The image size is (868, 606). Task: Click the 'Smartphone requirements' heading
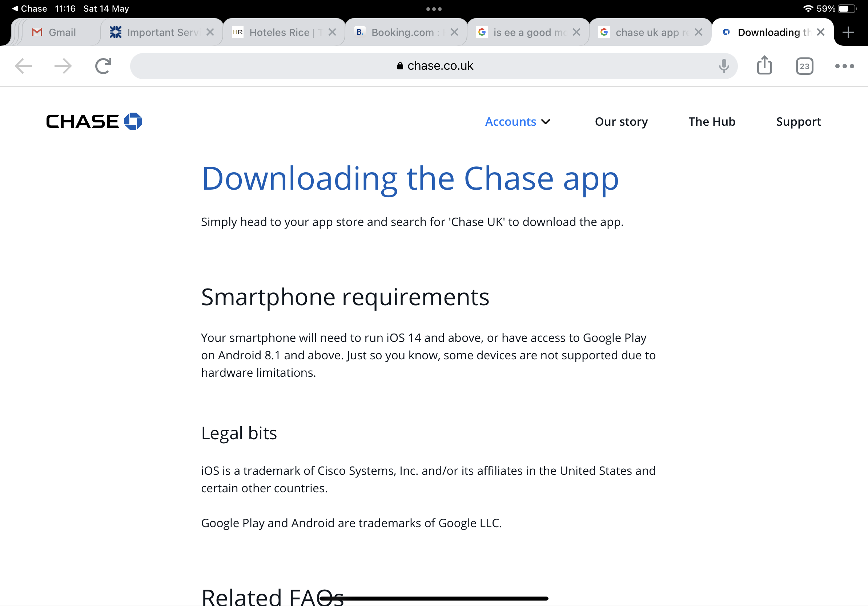click(345, 297)
